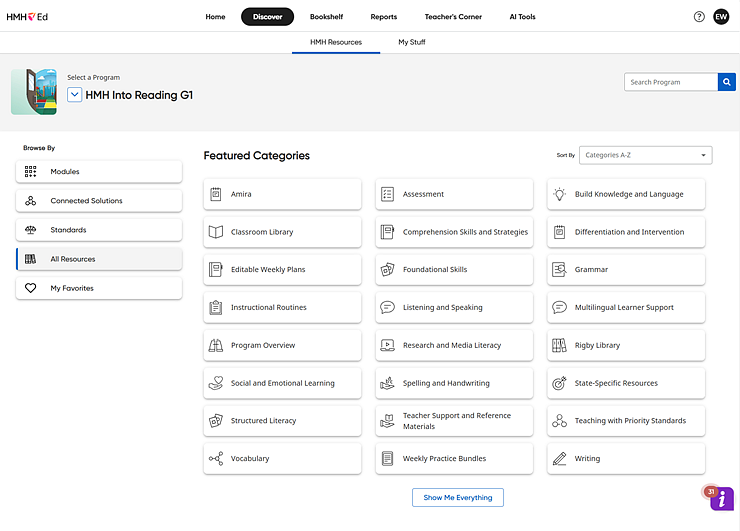Go to the Home tab
This screenshot has height=531, width=740.
click(x=215, y=17)
